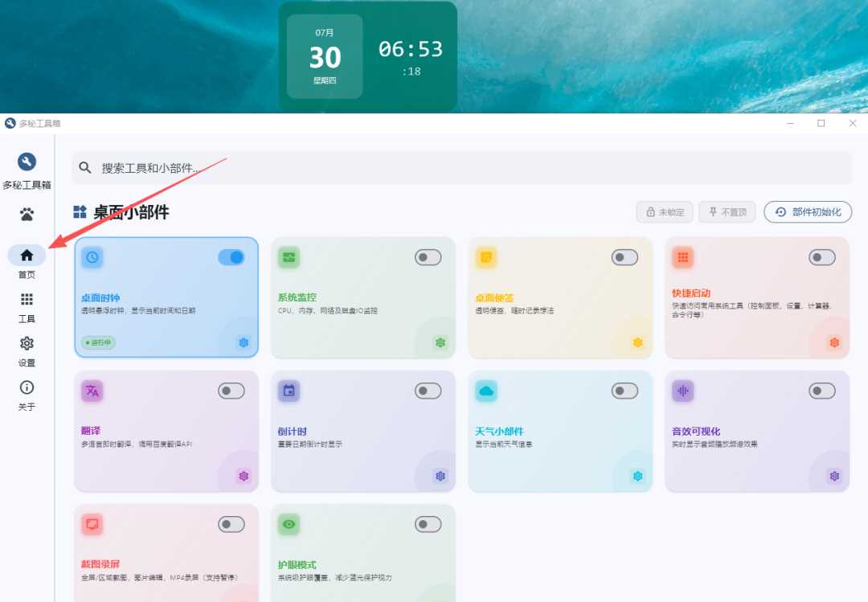The height and width of the screenshot is (602, 868).
Task: Activate the 截图录屏 toggle
Action: [231, 524]
